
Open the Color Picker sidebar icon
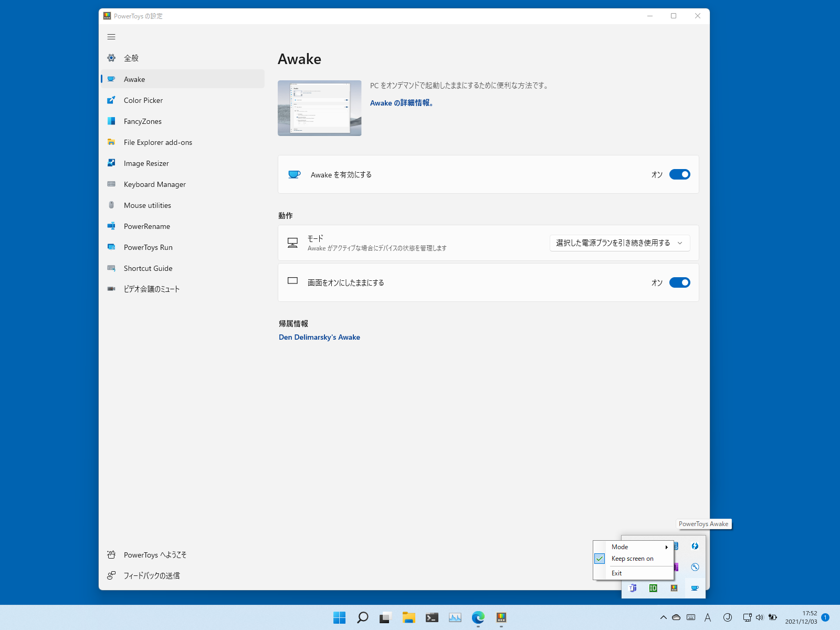coord(111,100)
